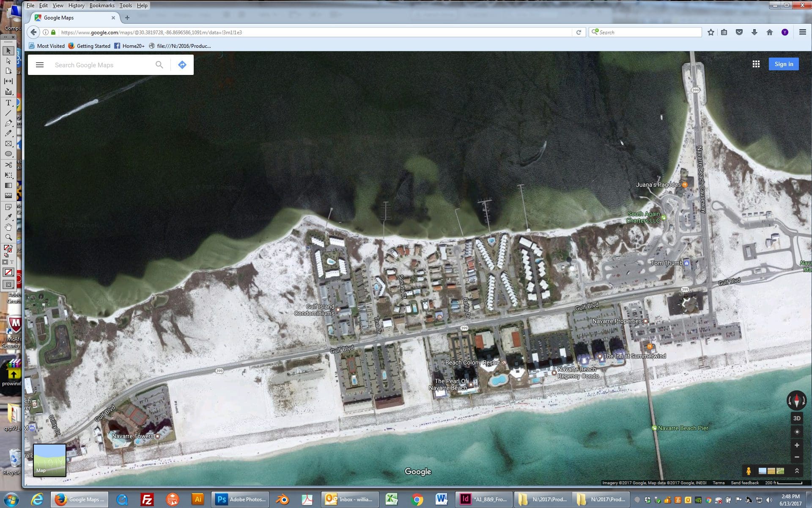Click the Sign in button

click(x=784, y=64)
